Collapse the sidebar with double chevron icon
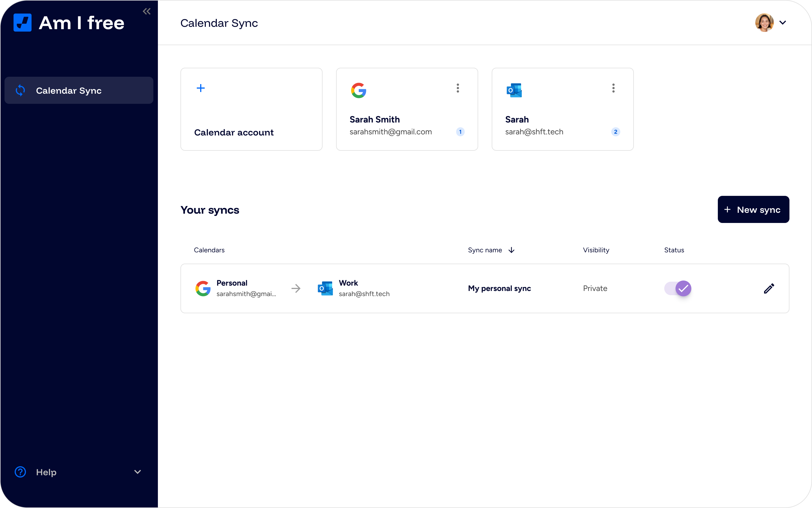This screenshot has height=508, width=812. coord(147,11)
